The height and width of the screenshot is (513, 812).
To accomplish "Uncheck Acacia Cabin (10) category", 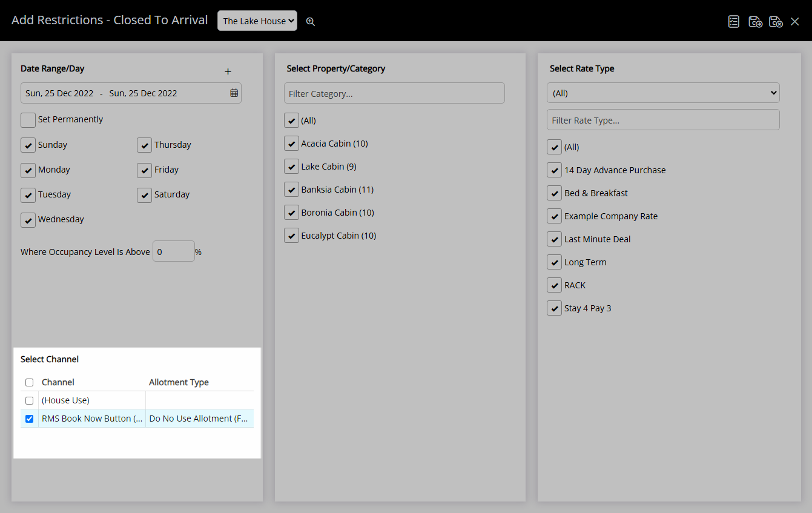I will click(292, 144).
